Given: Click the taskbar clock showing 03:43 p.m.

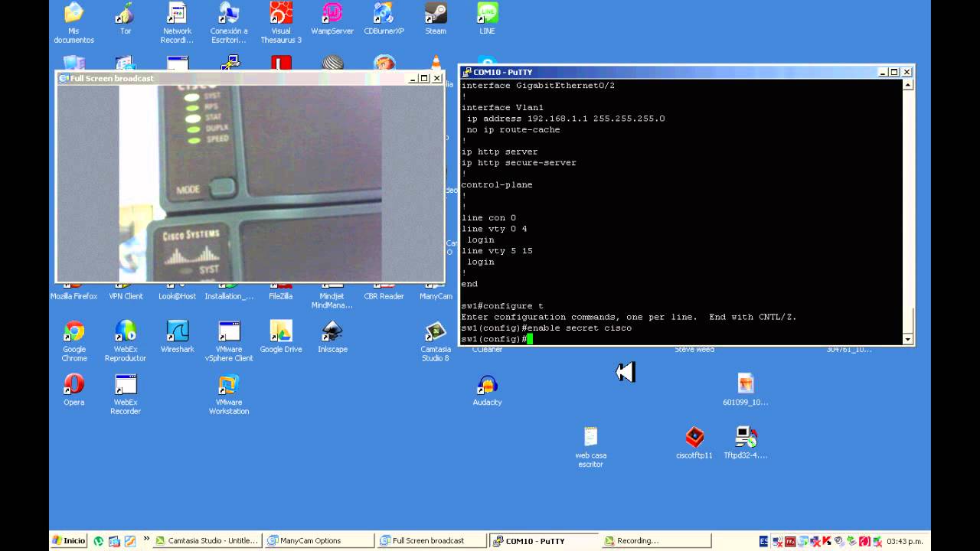Looking at the screenshot, I should [x=905, y=541].
